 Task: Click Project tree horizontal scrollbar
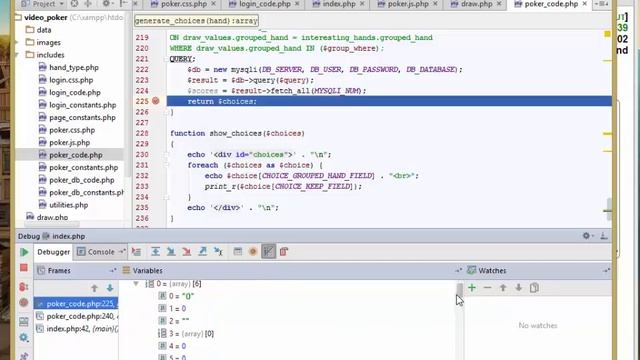(x=52, y=224)
